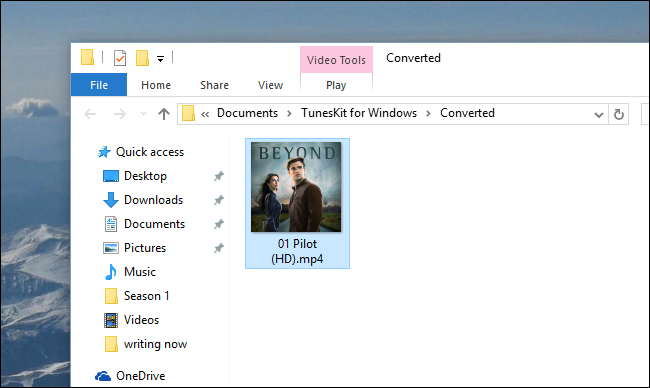
Task: Expand the address bar history dropdown
Action: pos(598,114)
